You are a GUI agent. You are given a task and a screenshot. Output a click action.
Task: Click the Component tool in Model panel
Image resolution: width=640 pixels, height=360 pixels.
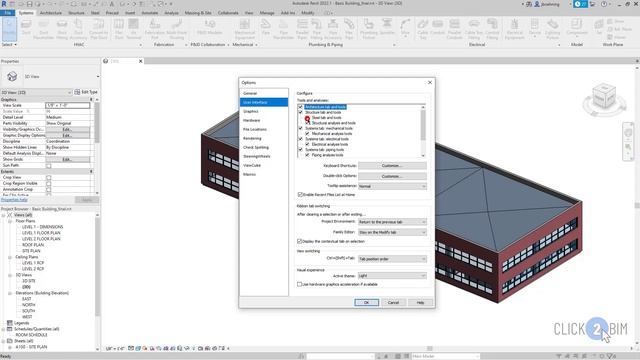click(x=577, y=27)
